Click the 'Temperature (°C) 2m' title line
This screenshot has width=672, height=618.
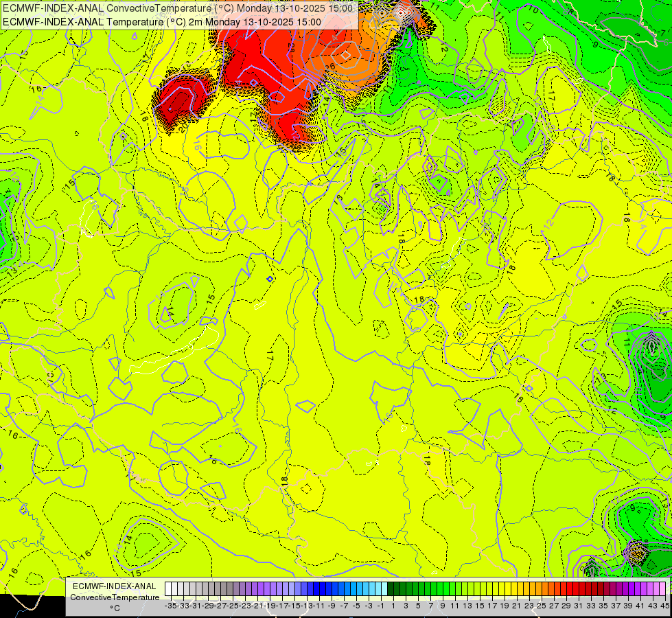(x=161, y=22)
